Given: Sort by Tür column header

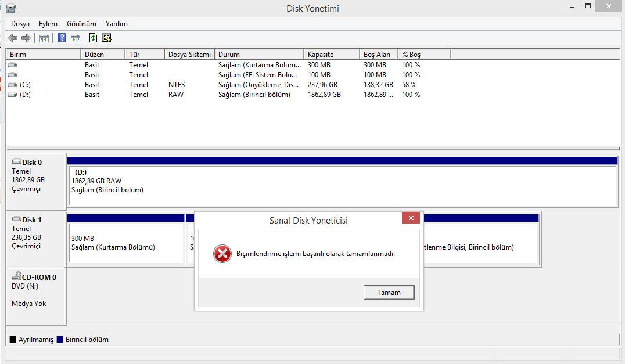Looking at the screenshot, I should click(x=145, y=54).
